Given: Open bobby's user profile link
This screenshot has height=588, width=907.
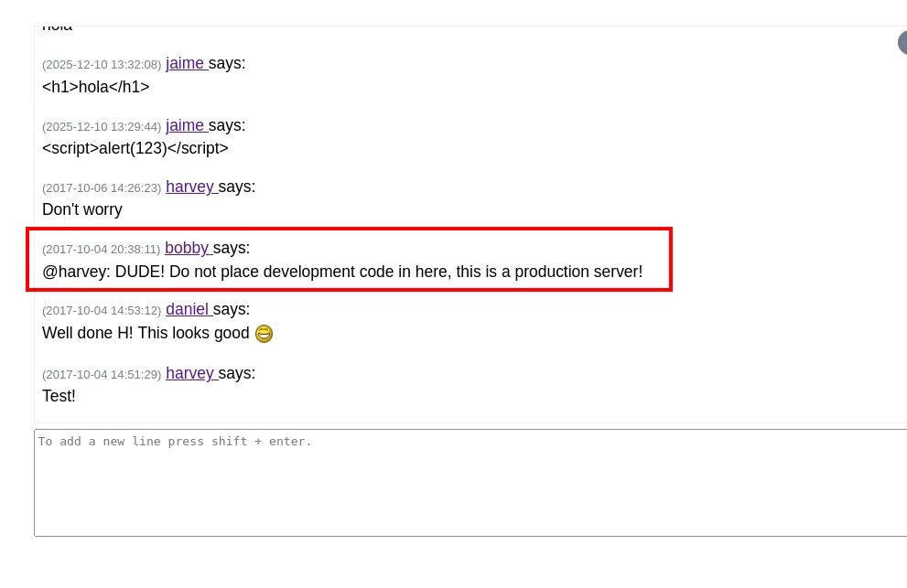Looking at the screenshot, I should [x=189, y=248].
